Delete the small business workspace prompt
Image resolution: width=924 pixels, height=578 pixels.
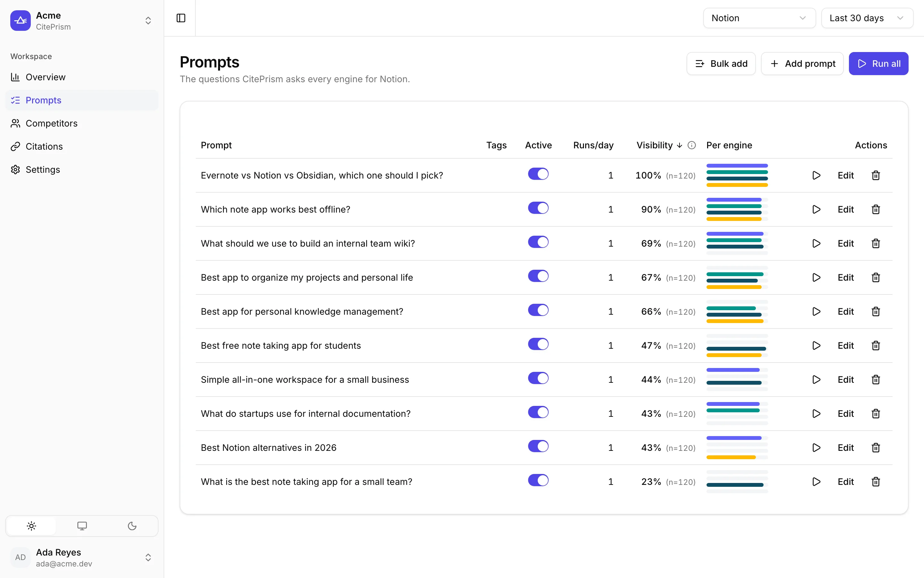876,380
